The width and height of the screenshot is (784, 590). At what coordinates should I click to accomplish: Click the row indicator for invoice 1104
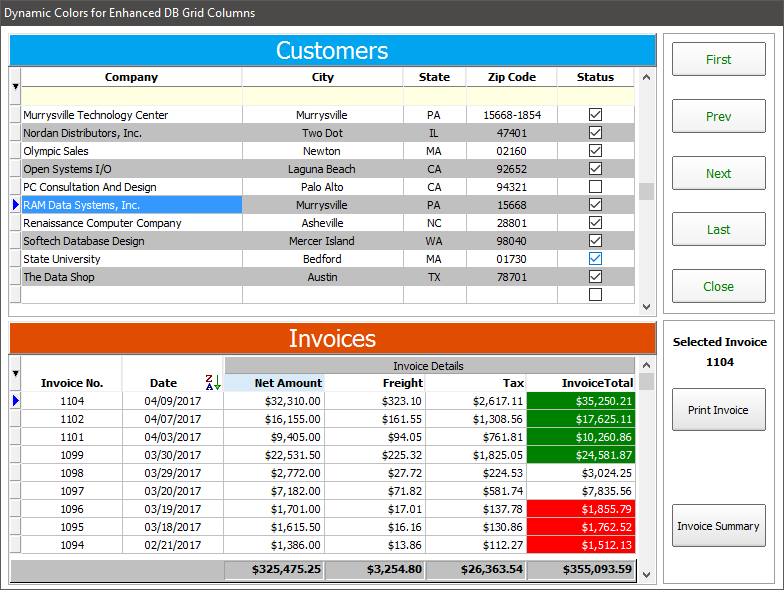15,401
